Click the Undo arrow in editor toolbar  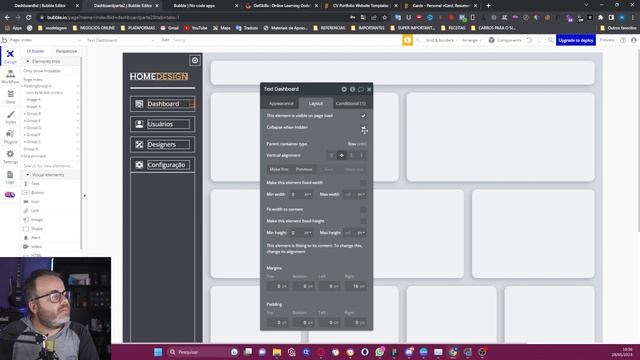point(529,40)
